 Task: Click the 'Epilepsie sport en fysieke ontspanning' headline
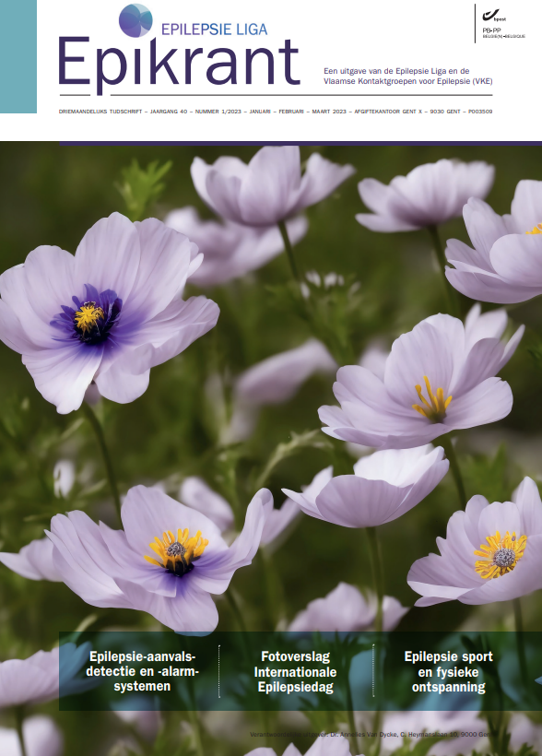449,671
